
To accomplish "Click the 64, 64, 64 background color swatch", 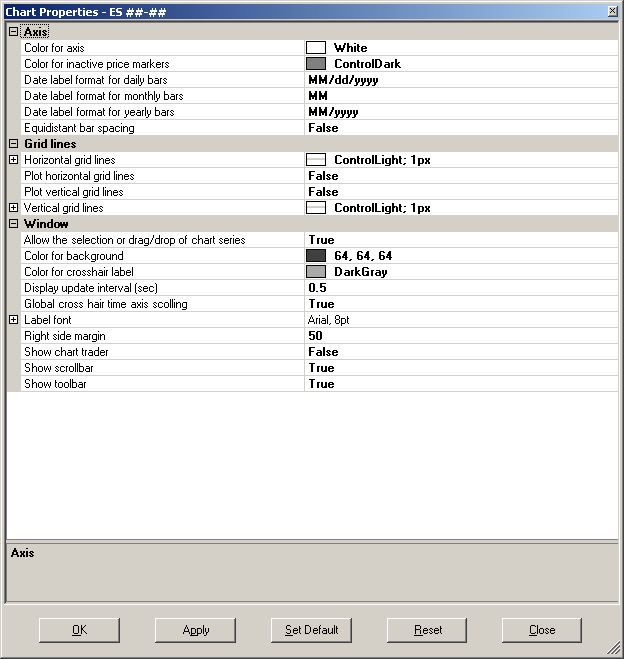I will tap(316, 256).
